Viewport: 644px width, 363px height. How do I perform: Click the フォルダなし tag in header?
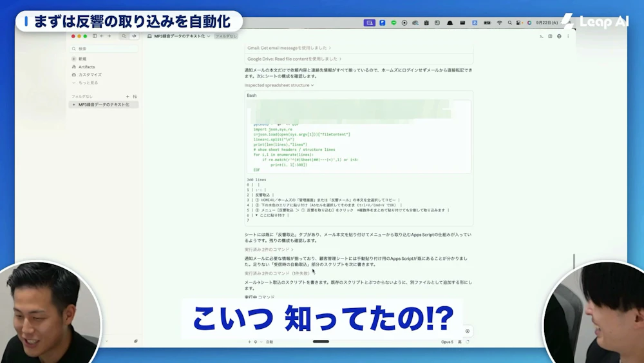pyautogui.click(x=226, y=36)
